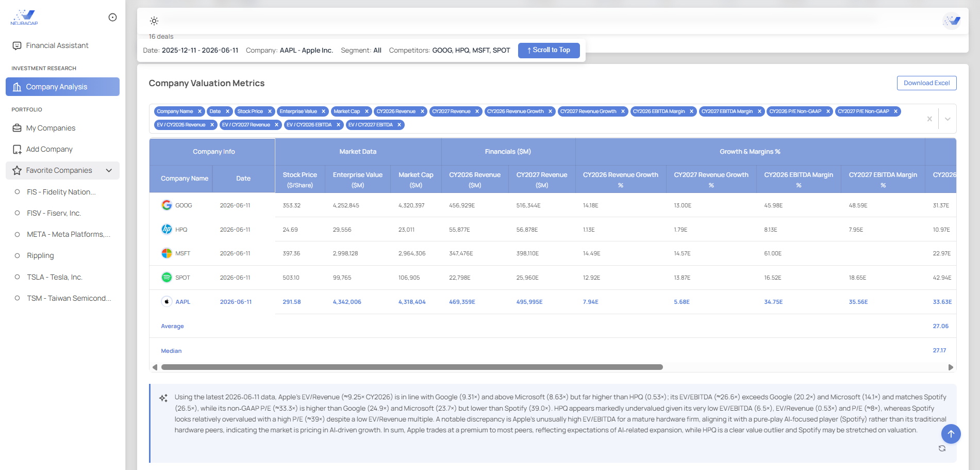This screenshot has width=980, height=470.
Task: Click the Spotify logo in SPOT row
Action: [x=167, y=278]
